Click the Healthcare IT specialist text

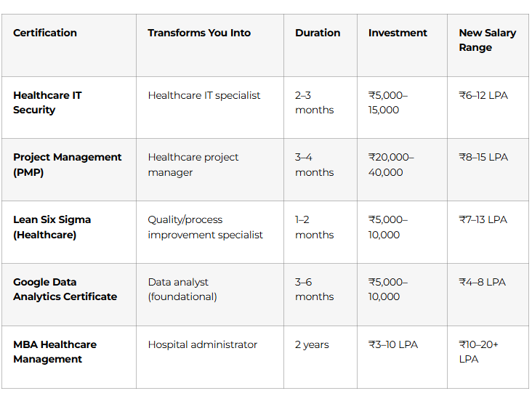coord(203,95)
